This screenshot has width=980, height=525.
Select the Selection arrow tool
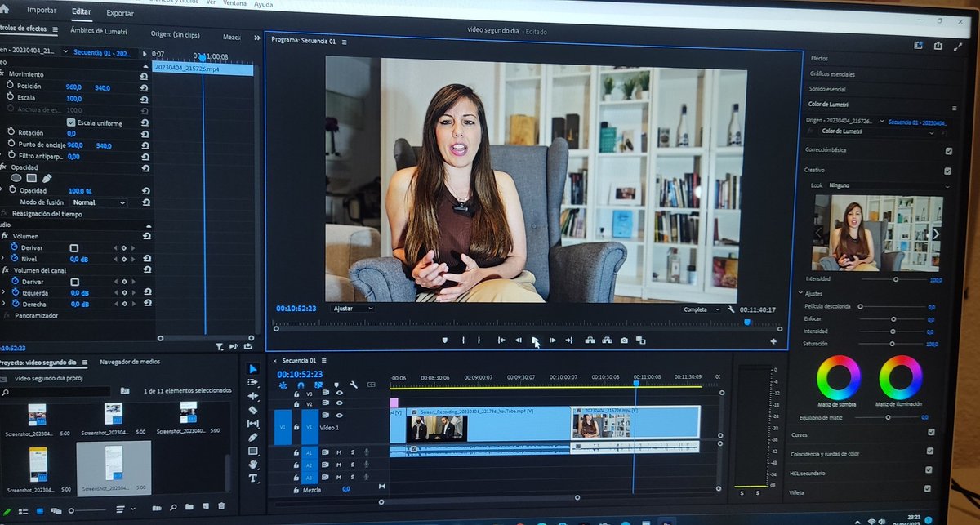[x=253, y=369]
